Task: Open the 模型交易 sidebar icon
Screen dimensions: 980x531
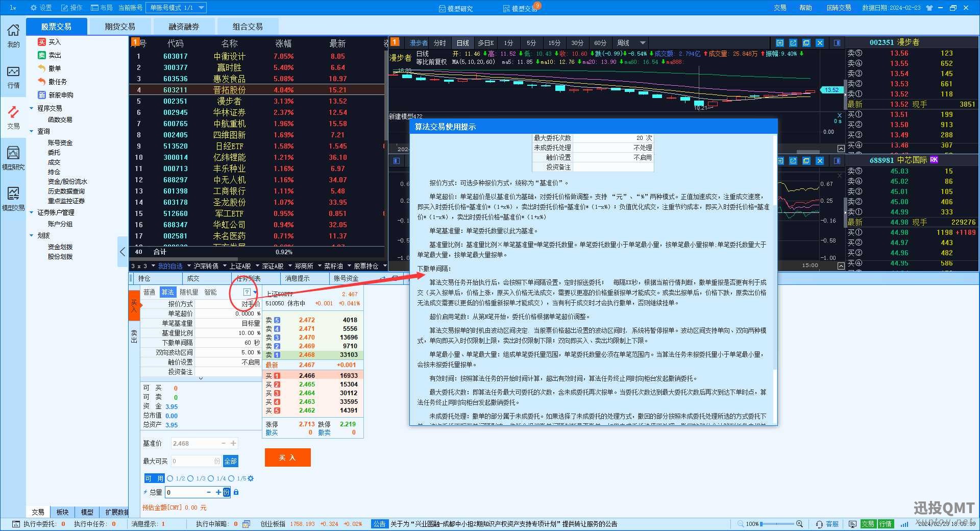Action: pos(13,198)
